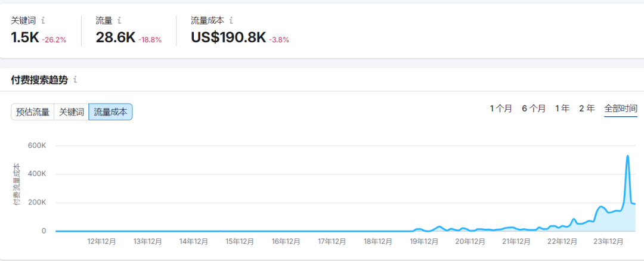The width and height of the screenshot is (644, 261).
Task: Click the -3.8% cost change
Action: [279, 40]
